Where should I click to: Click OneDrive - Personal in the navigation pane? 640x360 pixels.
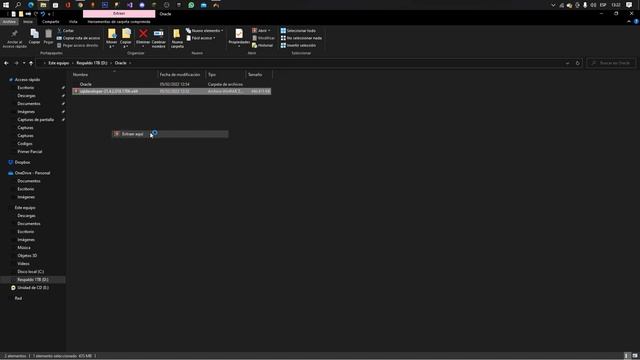(32, 173)
